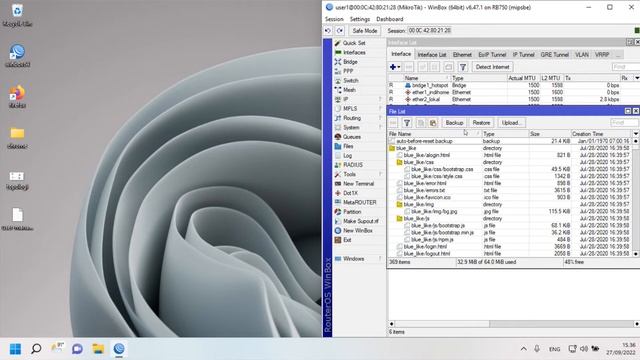Click the horizontal scrollbar at WinBox bottom
Screen dimensions: 640x360
(514, 324)
